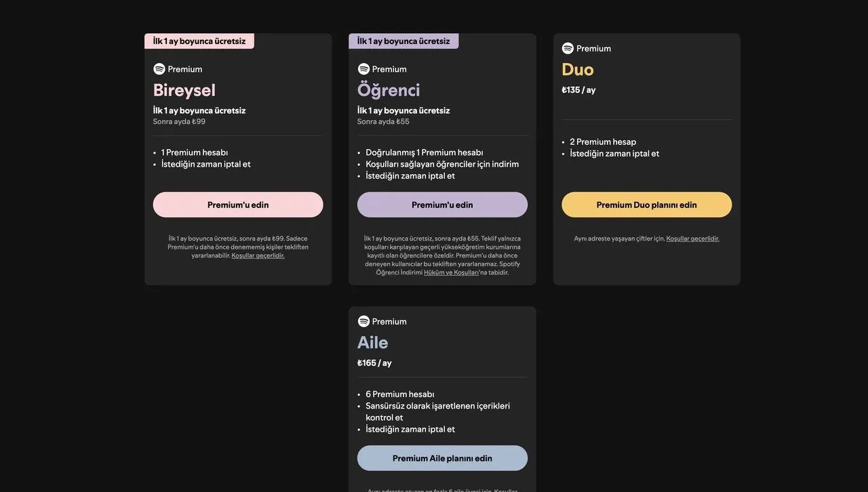868x492 pixels.
Task: Click the ₺165 / ay price text
Action: [374, 361]
